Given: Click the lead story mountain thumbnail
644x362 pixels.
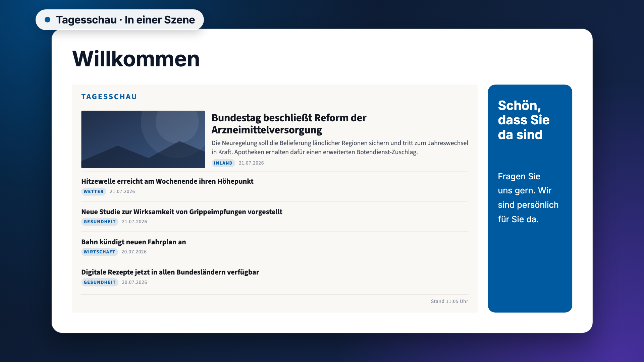Looking at the screenshot, I should pyautogui.click(x=143, y=139).
